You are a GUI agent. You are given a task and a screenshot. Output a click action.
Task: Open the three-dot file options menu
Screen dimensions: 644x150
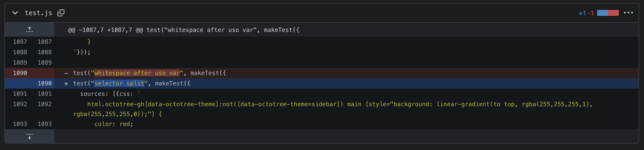628,13
